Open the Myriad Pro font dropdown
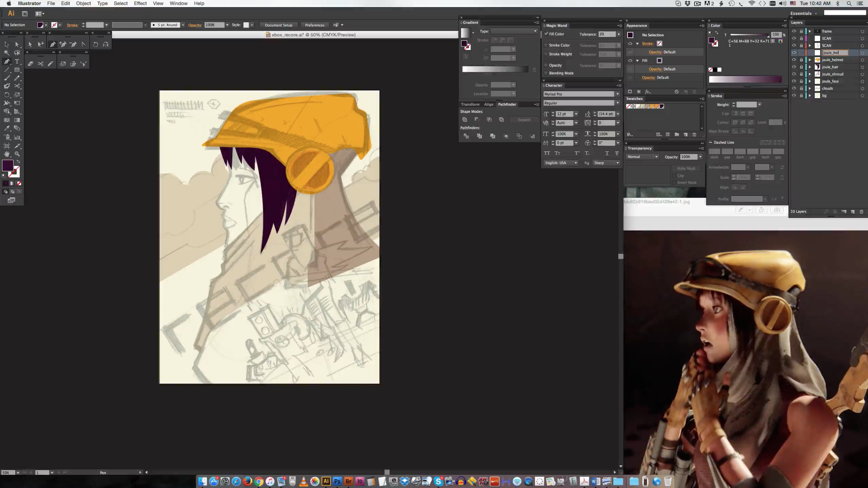Image resolution: width=868 pixels, height=488 pixels. (617, 94)
